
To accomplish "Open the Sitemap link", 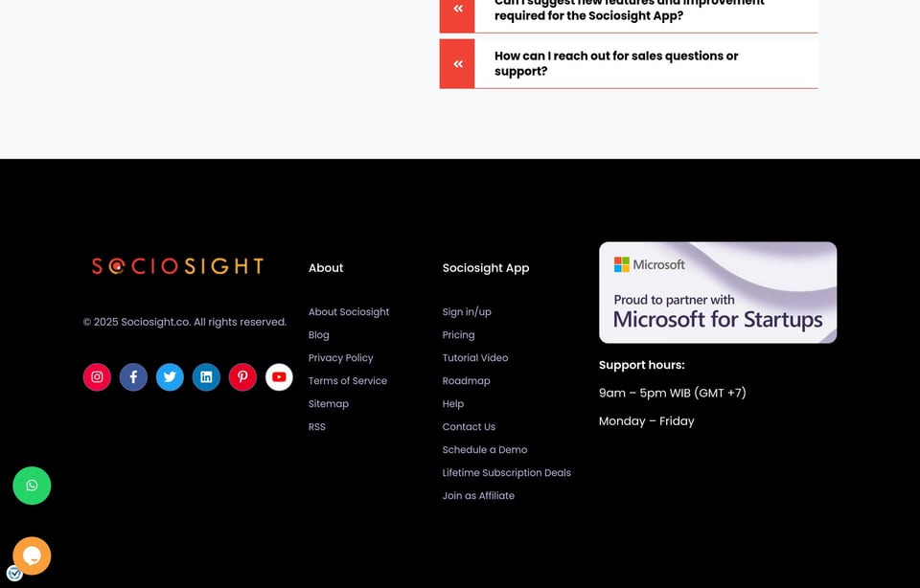I will click(328, 403).
